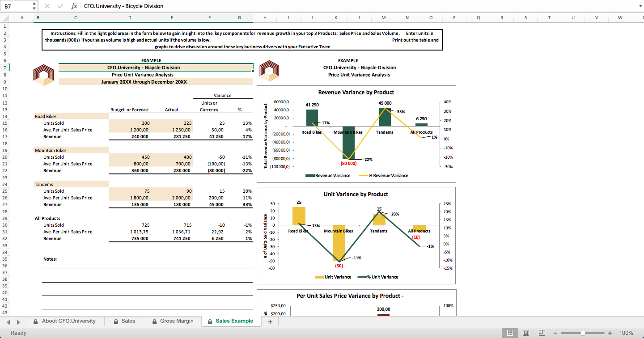The width and height of the screenshot is (644, 338).
Task: Select row 31 header
Action: 4,232
